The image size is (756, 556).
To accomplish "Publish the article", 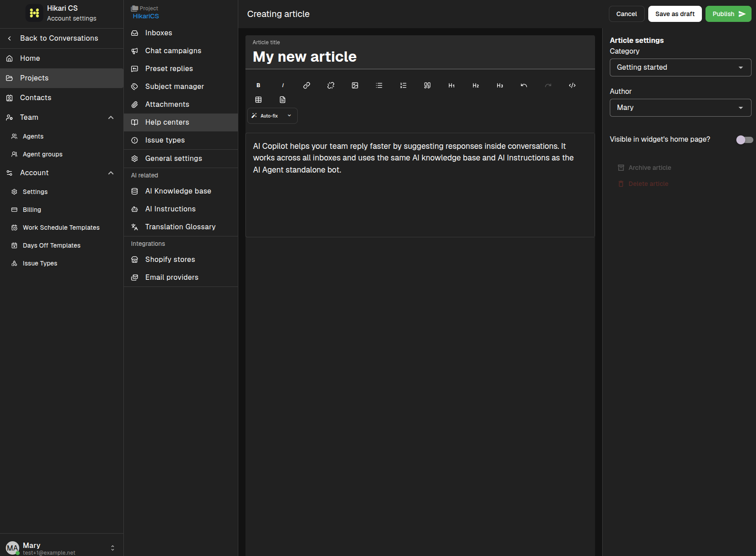I will pyautogui.click(x=728, y=14).
